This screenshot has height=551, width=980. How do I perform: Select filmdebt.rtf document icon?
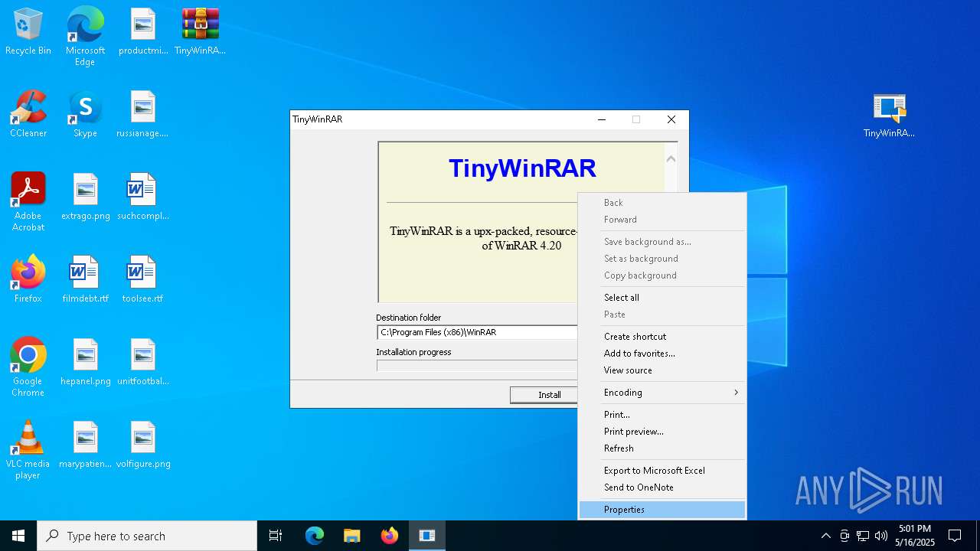tap(85, 279)
